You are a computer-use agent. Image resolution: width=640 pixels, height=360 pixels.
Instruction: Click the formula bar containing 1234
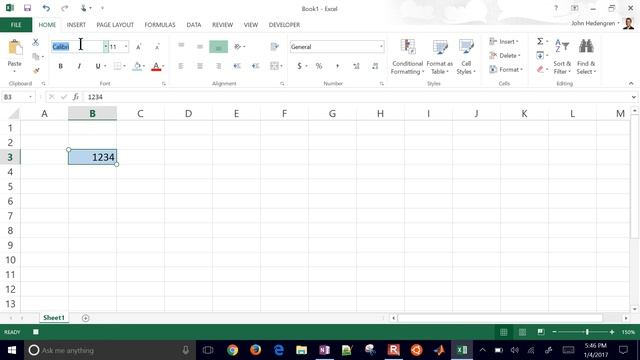(x=357, y=97)
